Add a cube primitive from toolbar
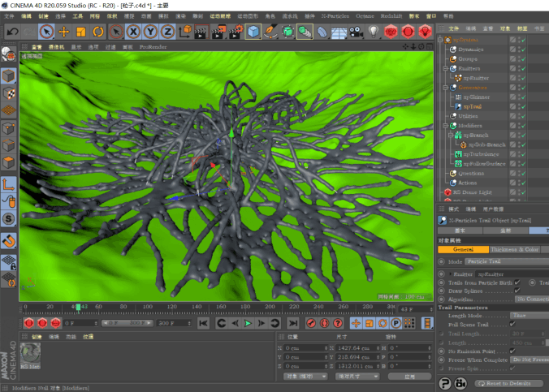 pyautogui.click(x=253, y=32)
